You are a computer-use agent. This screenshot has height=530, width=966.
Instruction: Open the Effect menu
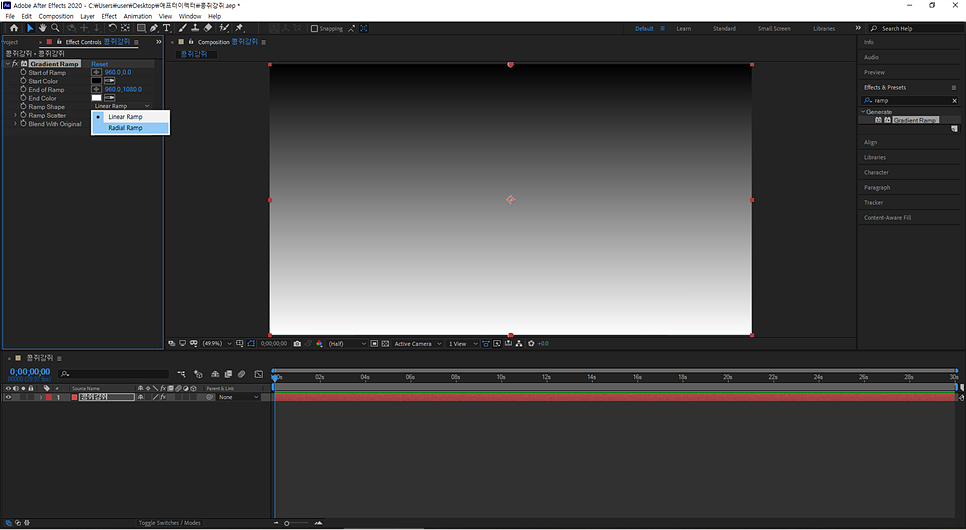pos(109,17)
